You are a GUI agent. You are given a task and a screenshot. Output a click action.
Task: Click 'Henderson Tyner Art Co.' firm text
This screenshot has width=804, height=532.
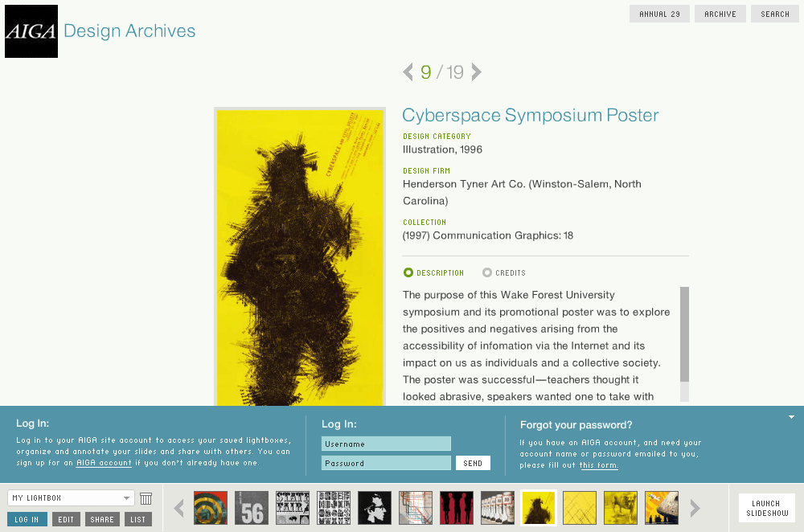(464, 184)
